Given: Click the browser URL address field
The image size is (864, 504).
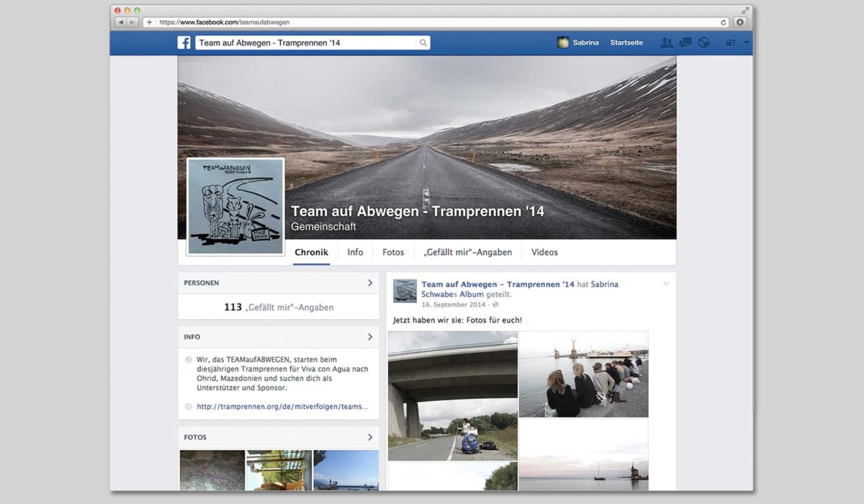Looking at the screenshot, I should (436, 22).
